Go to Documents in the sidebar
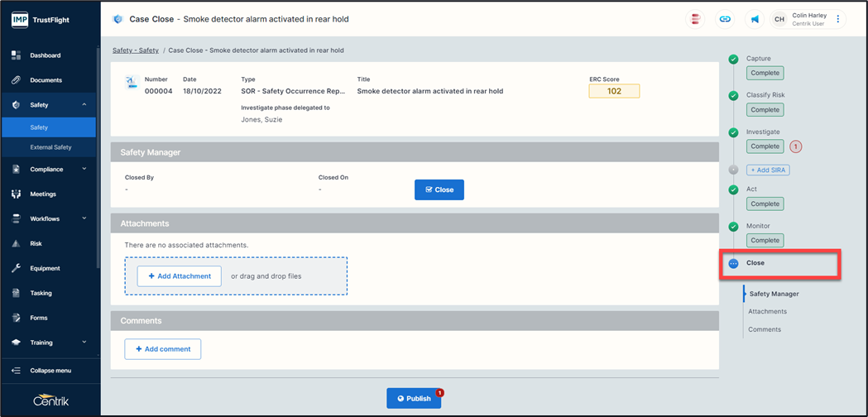Image resolution: width=868 pixels, height=417 pixels. 46,80
